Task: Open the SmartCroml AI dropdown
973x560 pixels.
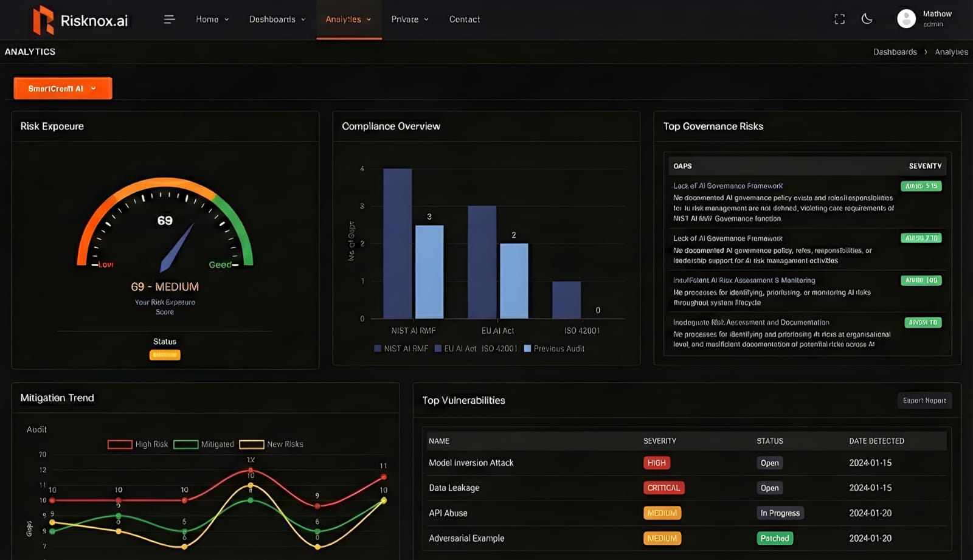Action: click(63, 88)
